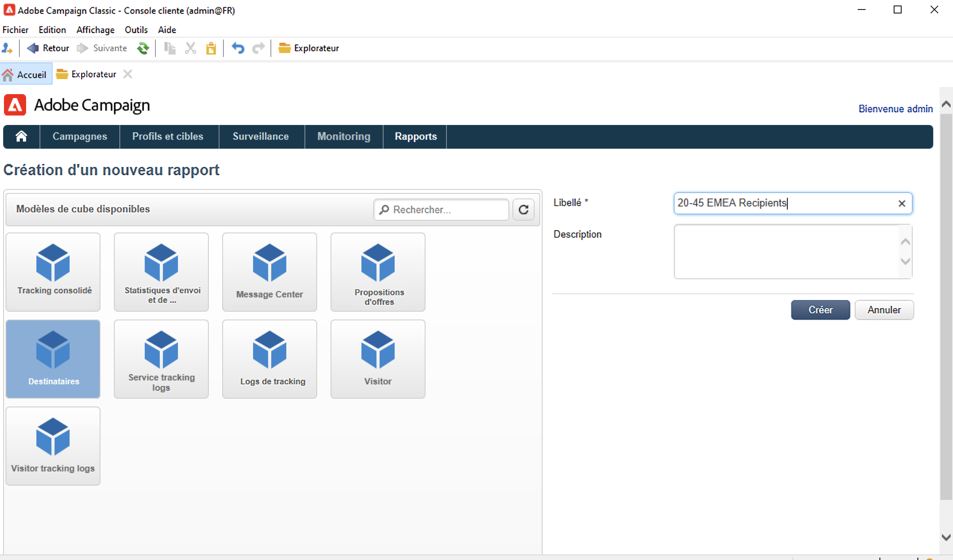This screenshot has height=560, width=953.
Task: Close the Explorateur tab with the X
Action: pyautogui.click(x=127, y=74)
